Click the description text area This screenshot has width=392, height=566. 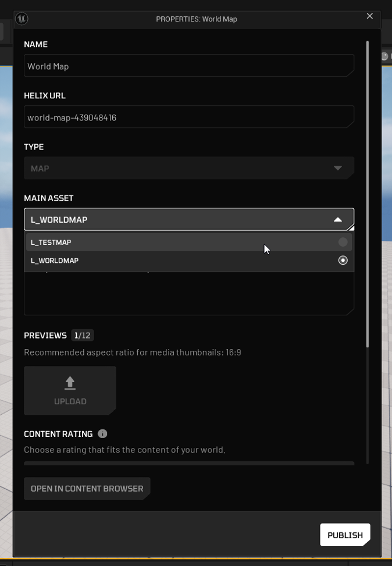pos(189,293)
